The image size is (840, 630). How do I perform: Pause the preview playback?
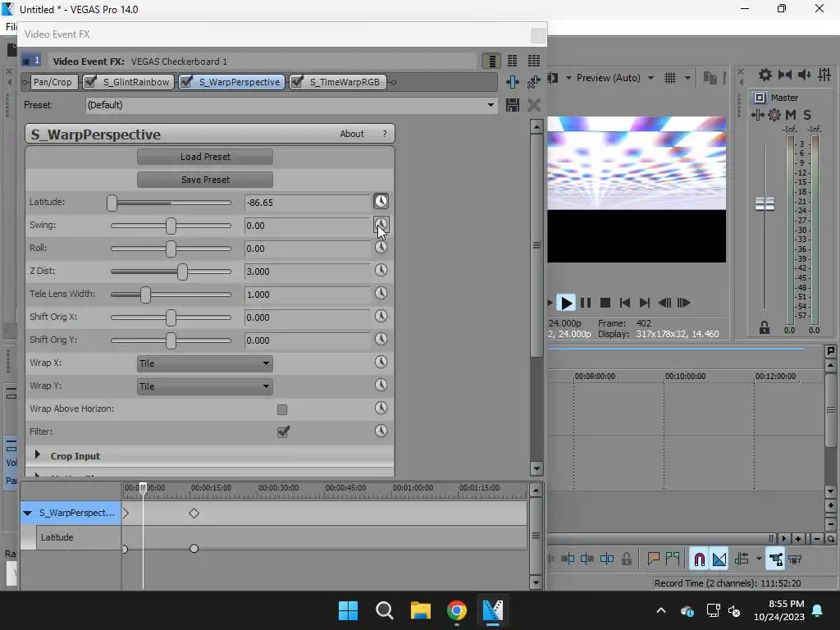[586, 304]
